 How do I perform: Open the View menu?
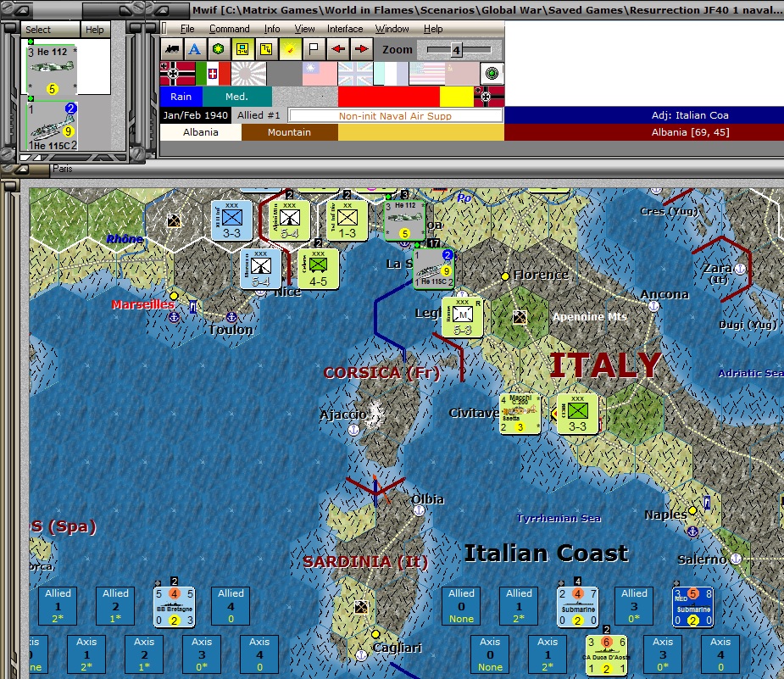304,29
